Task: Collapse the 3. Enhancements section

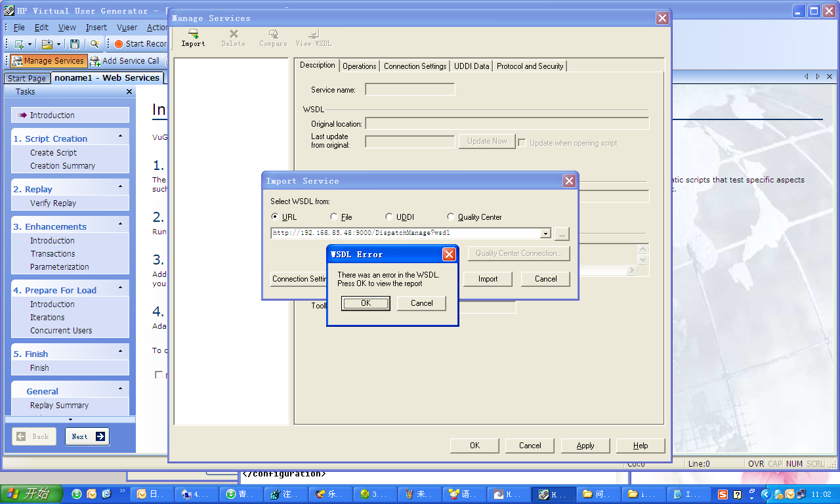Action: point(120,224)
